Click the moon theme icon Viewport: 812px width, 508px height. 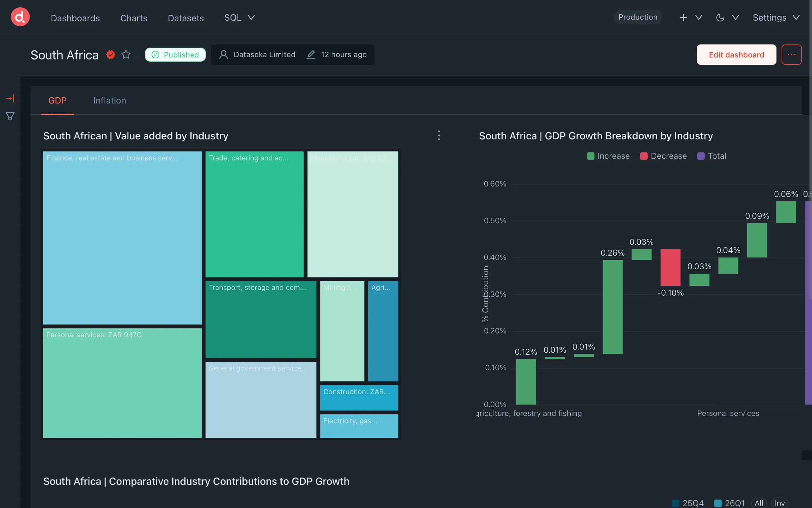[x=720, y=17]
